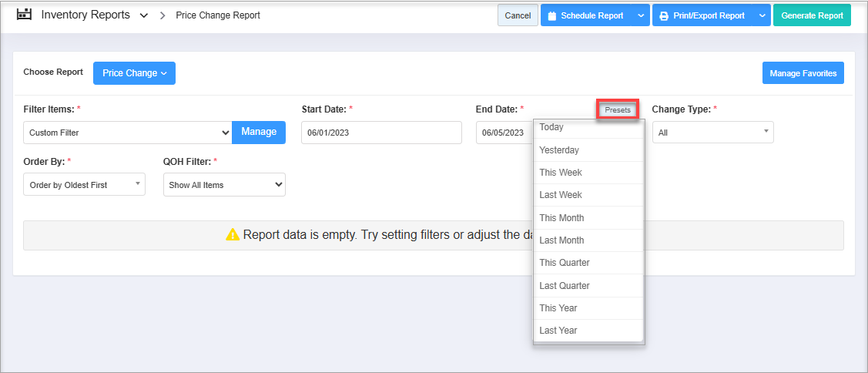Click the printer icon on Print/Export Report
The width and height of the screenshot is (868, 373).
[664, 15]
